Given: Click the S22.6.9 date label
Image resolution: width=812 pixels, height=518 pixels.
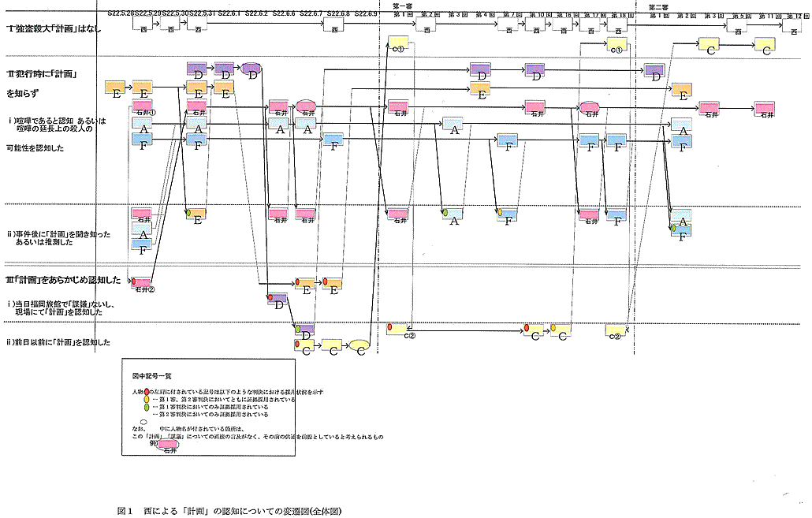Looking at the screenshot, I should click(x=365, y=14).
